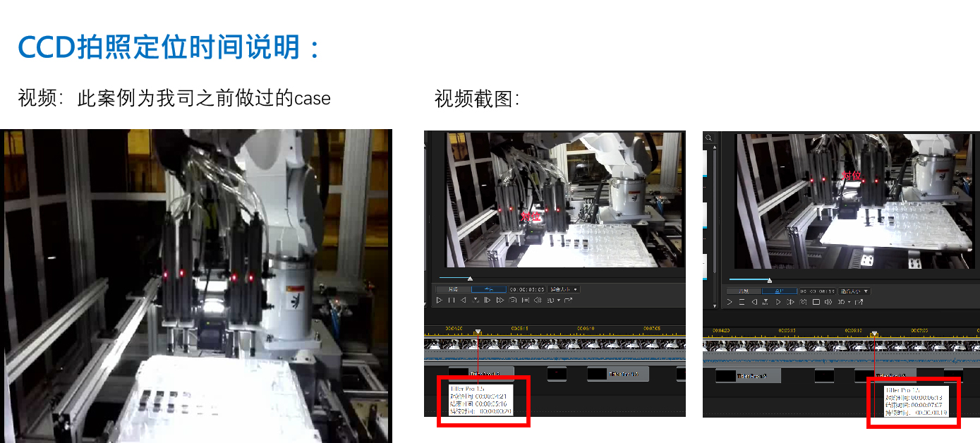This screenshot has width=980, height=443.
Task: Open the 适合大小 zoom dropdown in left editor
Action: [x=564, y=289]
